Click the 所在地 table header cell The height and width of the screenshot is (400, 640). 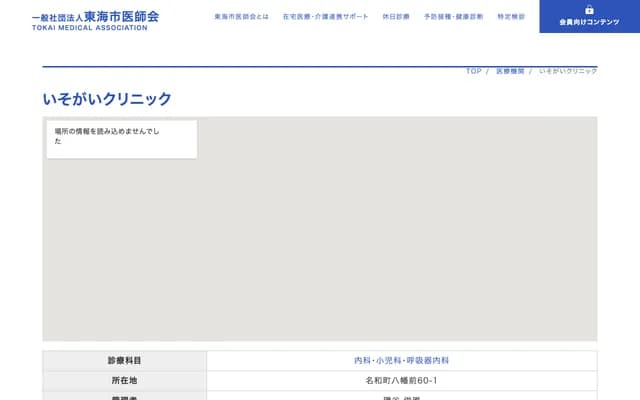[124, 380]
